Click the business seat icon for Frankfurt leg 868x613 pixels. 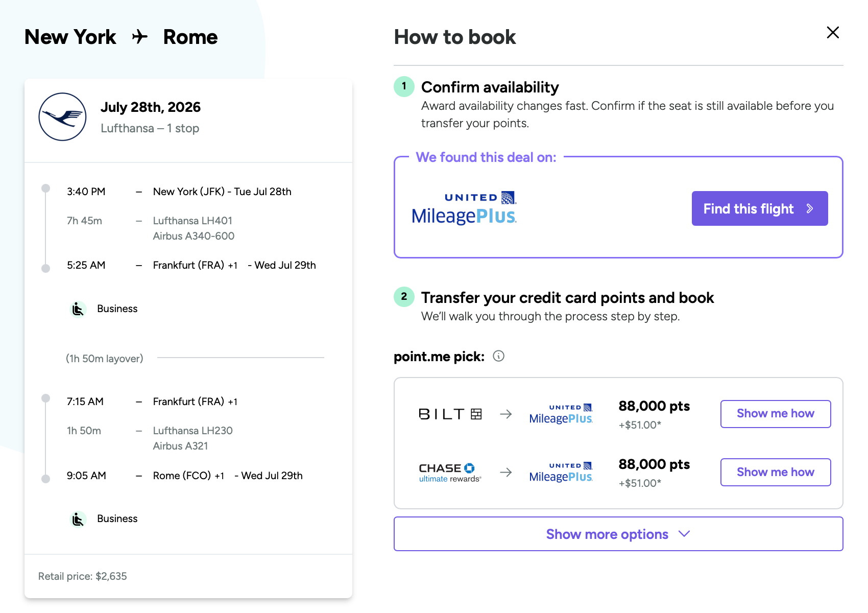point(78,309)
